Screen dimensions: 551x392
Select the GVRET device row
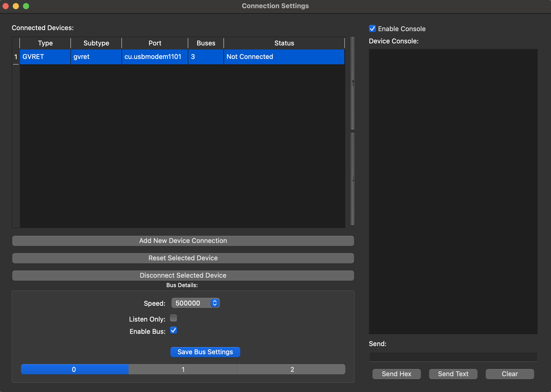(x=153, y=57)
